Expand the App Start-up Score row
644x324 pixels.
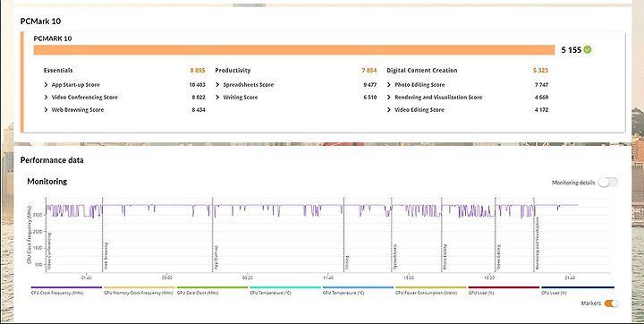click(124, 85)
